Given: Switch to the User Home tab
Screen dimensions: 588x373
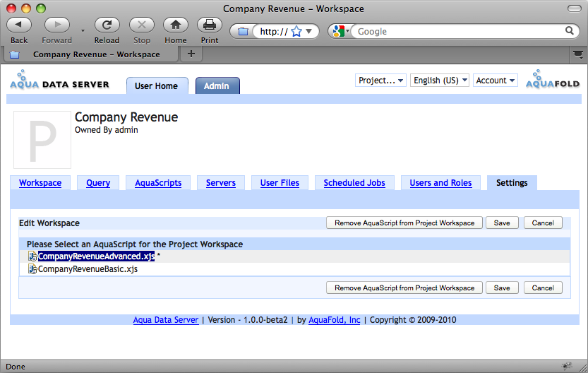Looking at the screenshot, I should pos(157,86).
